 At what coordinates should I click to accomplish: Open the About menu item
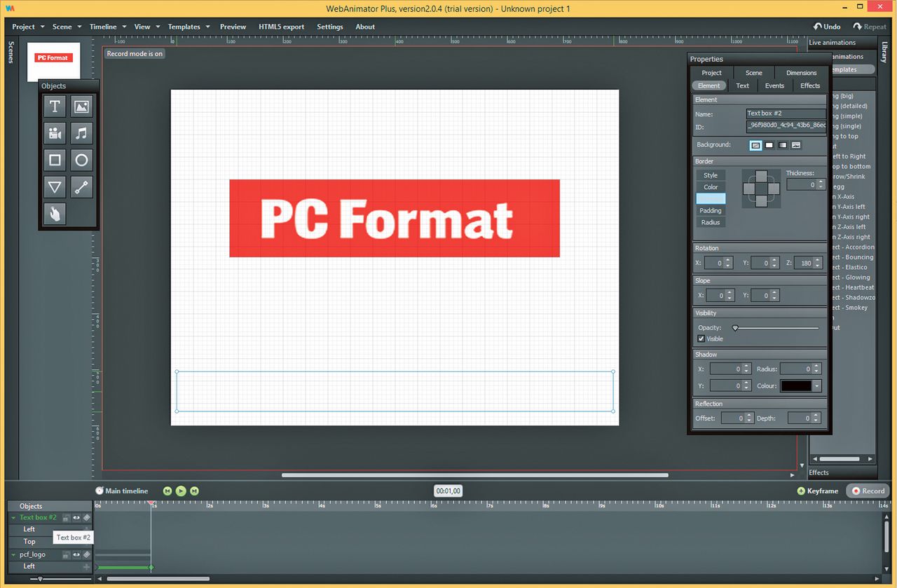click(x=365, y=27)
